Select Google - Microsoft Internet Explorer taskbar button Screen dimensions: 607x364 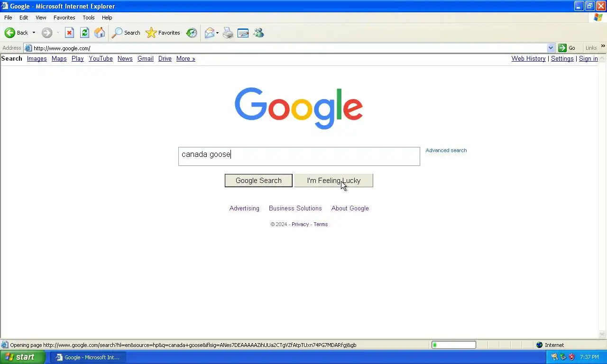pos(88,357)
